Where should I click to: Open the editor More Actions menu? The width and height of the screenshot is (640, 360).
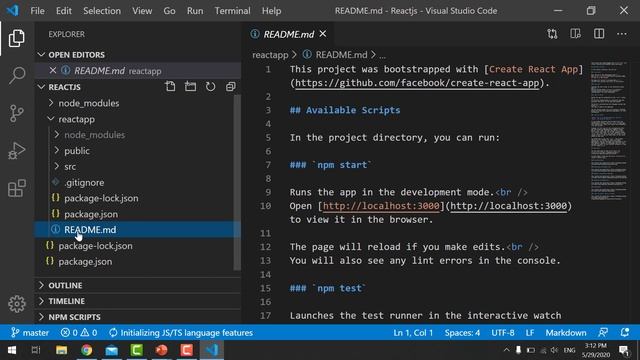[x=622, y=34]
